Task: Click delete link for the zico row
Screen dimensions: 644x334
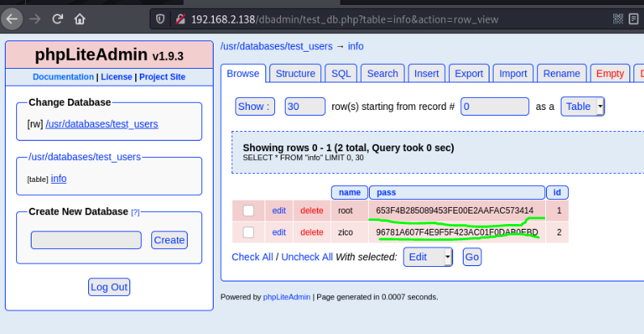Action: (x=311, y=233)
